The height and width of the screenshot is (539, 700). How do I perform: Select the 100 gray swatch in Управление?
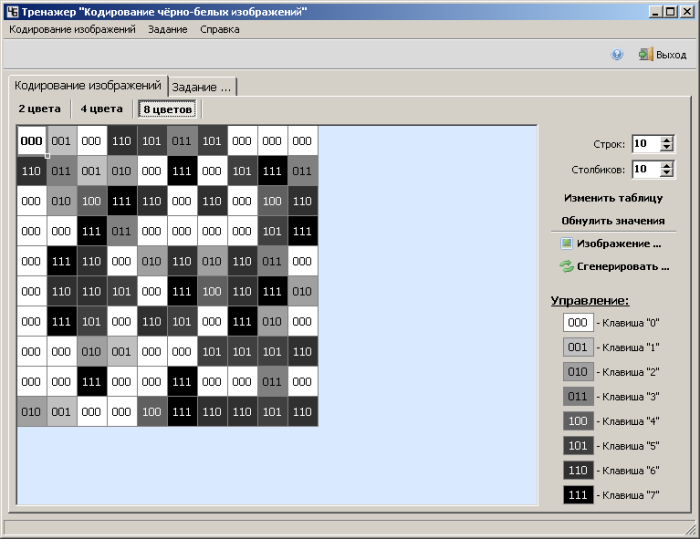click(x=577, y=421)
